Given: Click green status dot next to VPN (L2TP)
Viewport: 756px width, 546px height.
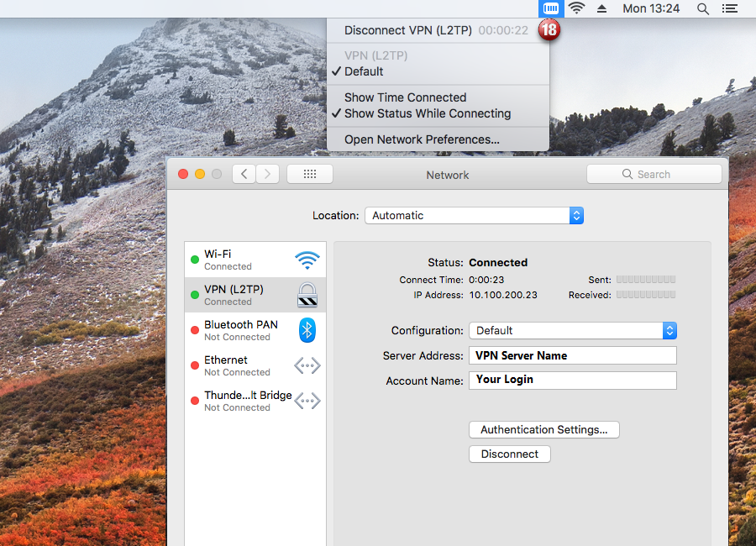Looking at the screenshot, I should 195,295.
